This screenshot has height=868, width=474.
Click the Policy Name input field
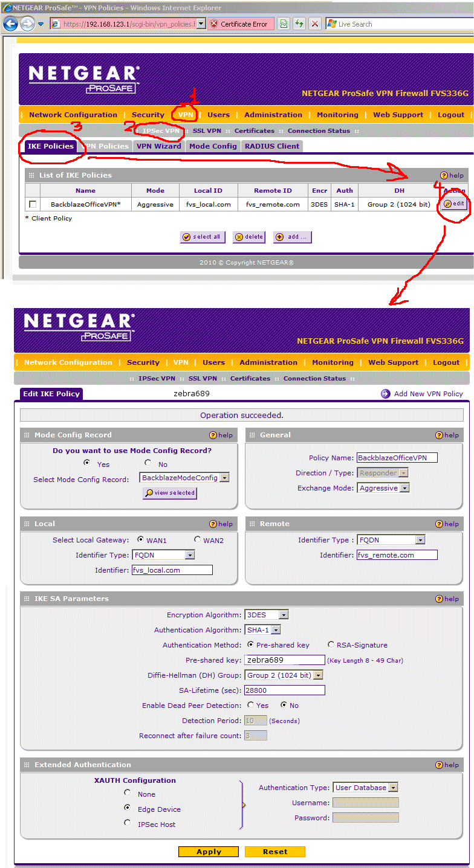tap(397, 458)
